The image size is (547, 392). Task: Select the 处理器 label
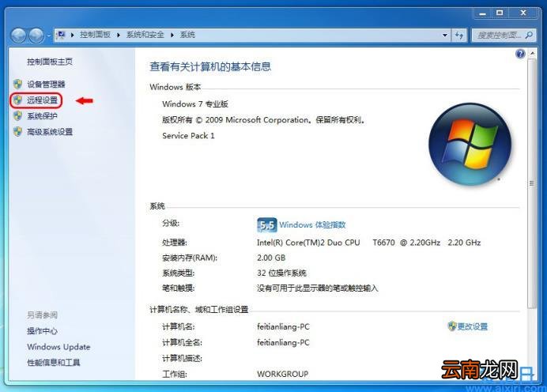[175, 243]
